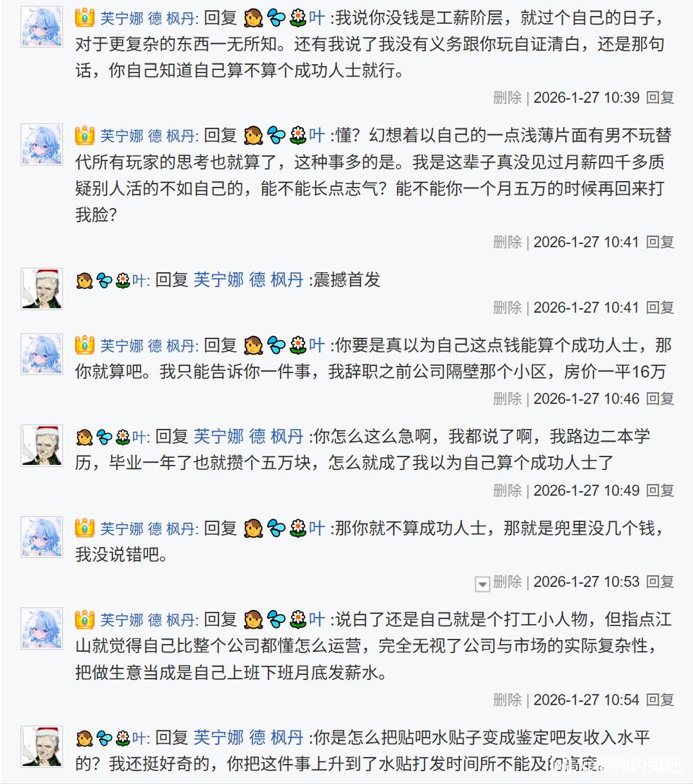Reply to the 震撼首发 comment
The height and width of the screenshot is (784, 693).
point(660,308)
